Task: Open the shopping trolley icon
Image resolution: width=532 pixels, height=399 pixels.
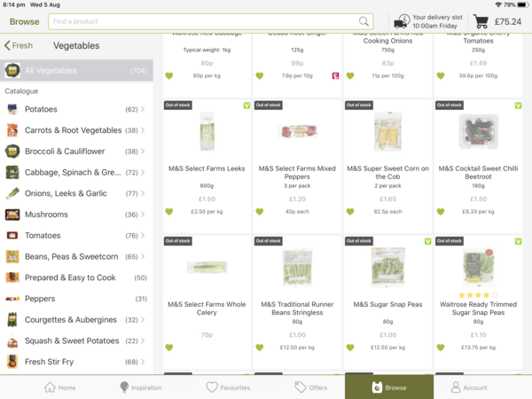Action: coord(481,21)
